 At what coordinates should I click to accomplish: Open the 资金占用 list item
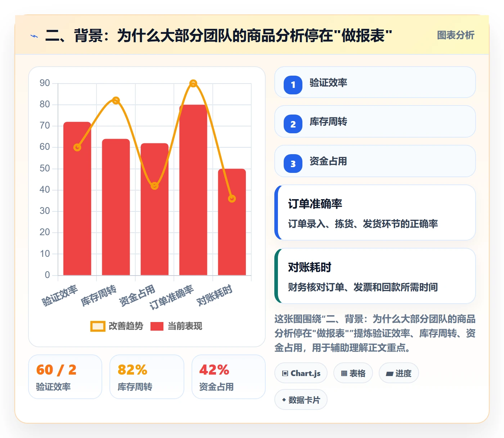(x=375, y=161)
